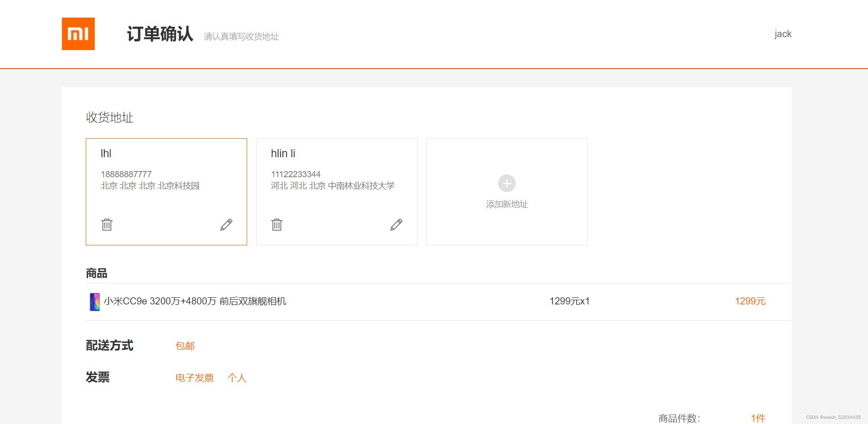Screen dimensions: 868x424
Task: Click the orange Xiaomi MI logo
Action: click(x=78, y=34)
